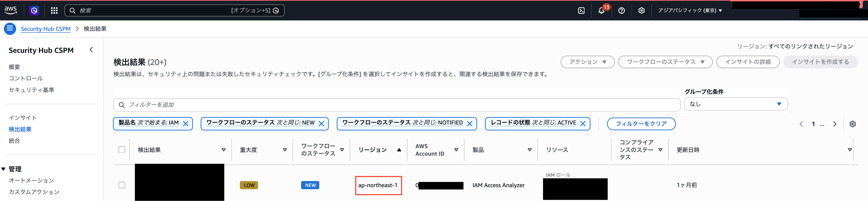Open the Amazon Q icon in top bar
The width and height of the screenshot is (868, 201).
(x=34, y=10)
